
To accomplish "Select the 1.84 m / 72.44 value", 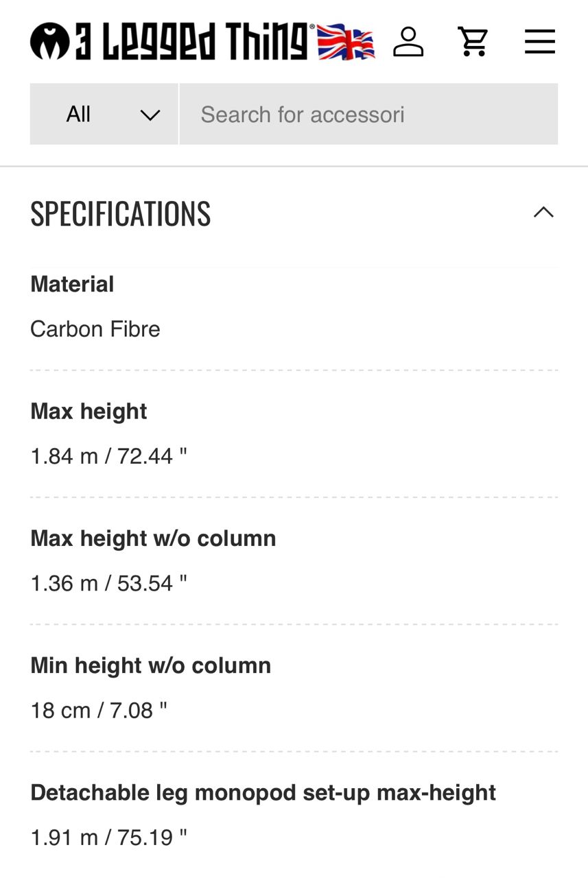I will (x=108, y=456).
